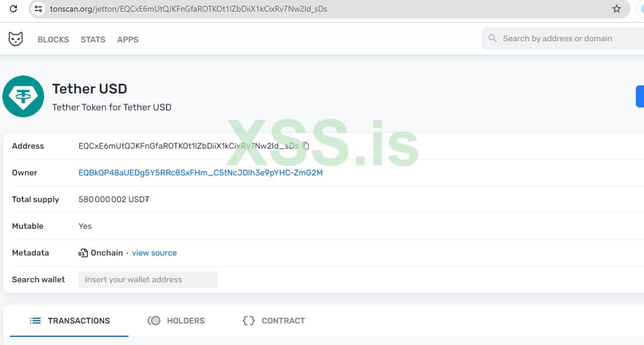Click the blue button at right edge
Viewport: 644px width, 345px height.
pos(640,96)
